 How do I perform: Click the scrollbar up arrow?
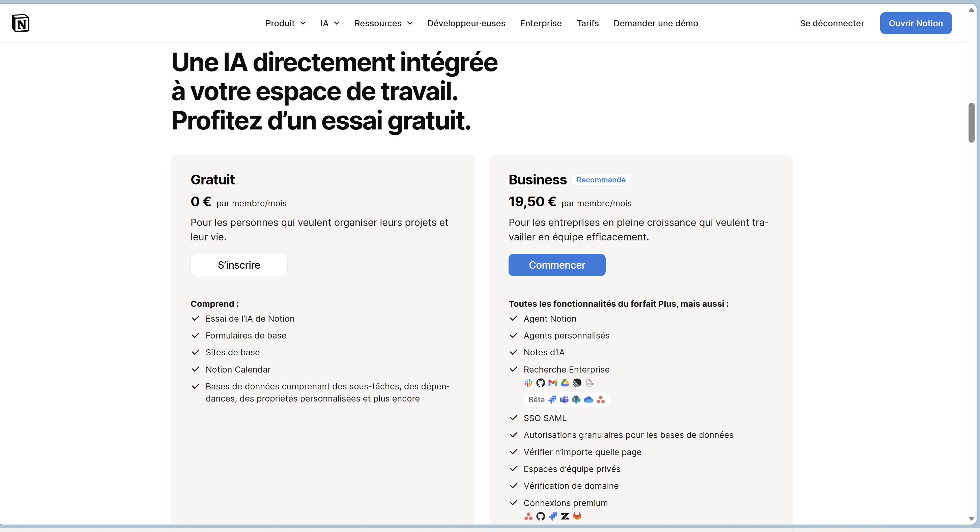coord(971,10)
